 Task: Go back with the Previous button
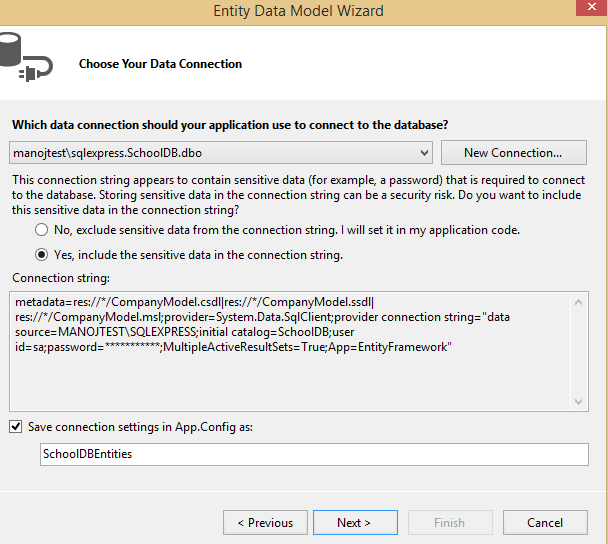[x=265, y=522]
